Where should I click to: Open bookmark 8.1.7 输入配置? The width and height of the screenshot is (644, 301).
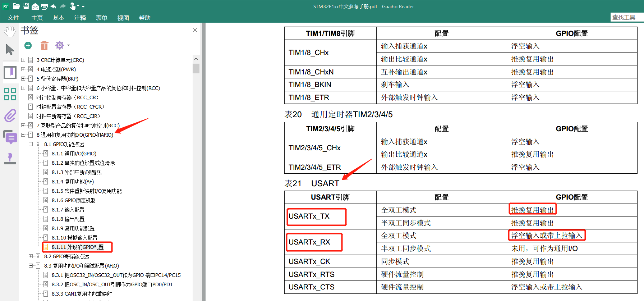(68, 210)
